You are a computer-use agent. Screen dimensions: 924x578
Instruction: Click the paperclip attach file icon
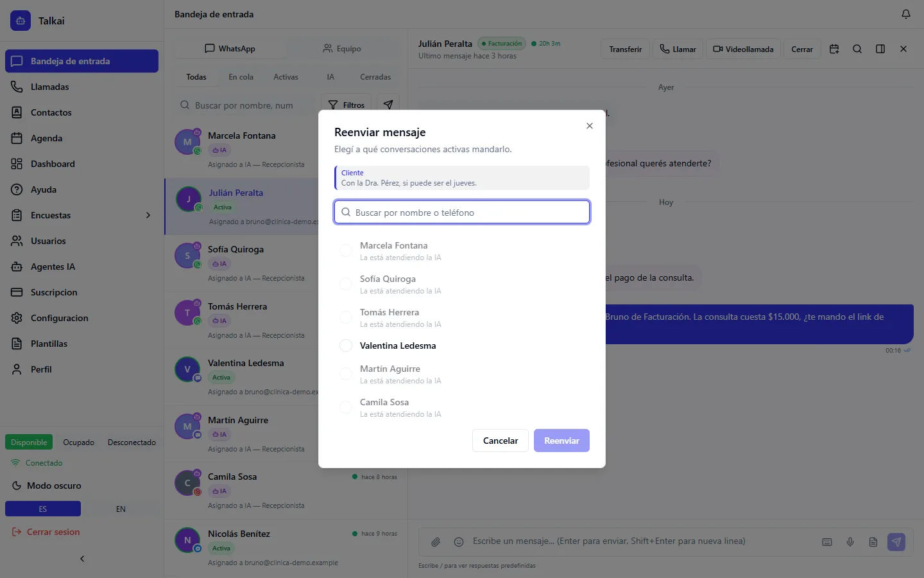436,542
